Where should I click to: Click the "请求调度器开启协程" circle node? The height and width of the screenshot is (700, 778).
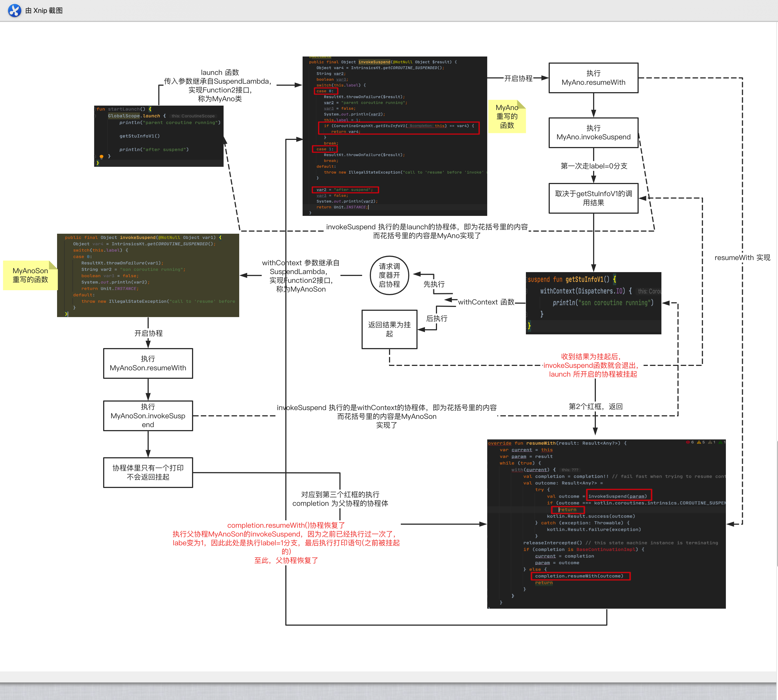click(x=389, y=275)
